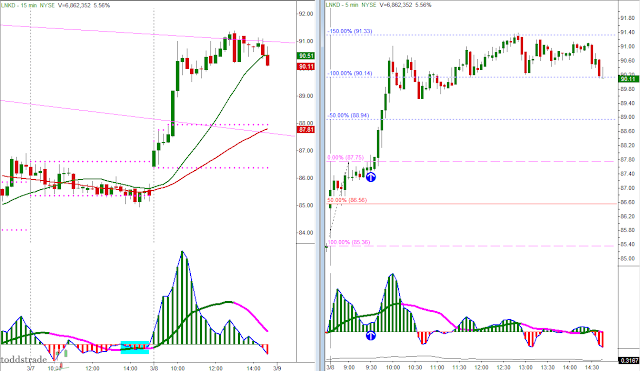Click the V=6,862,352 volume text on the 5 min chart

(396, 5)
